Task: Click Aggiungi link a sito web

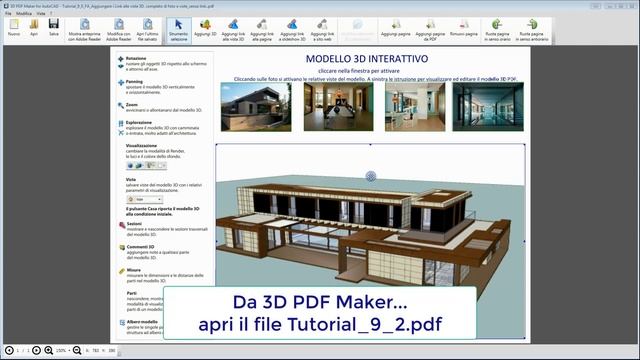Action: point(322,30)
